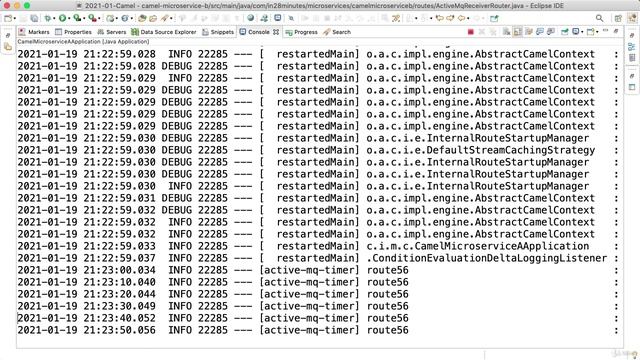Terminate the running application with red stop icon
The image size is (640, 360).
471,32
